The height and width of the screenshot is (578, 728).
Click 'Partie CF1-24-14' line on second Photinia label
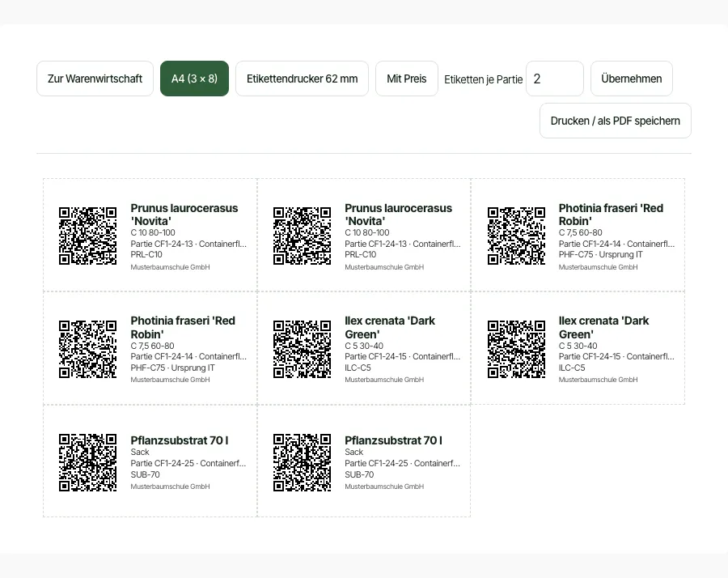coord(188,356)
